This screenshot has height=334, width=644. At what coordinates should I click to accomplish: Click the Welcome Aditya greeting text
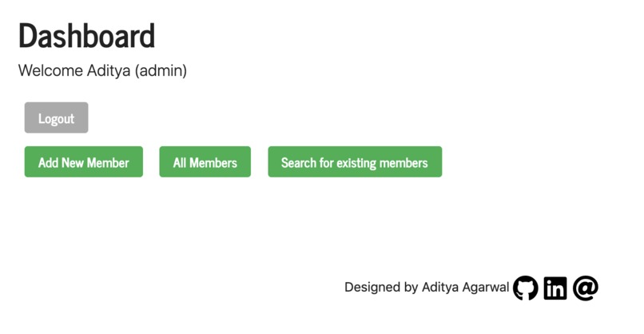coord(103,70)
